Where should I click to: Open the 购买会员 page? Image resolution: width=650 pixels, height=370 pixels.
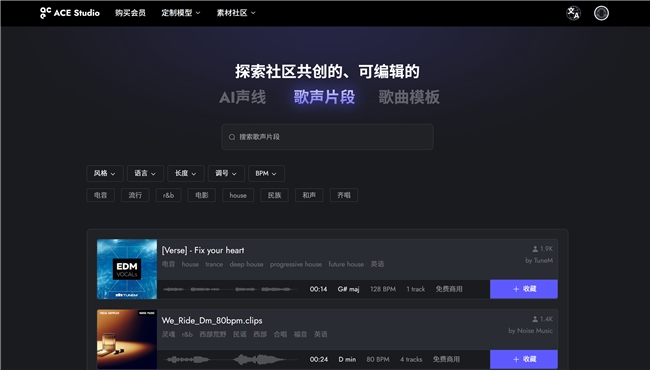tap(130, 13)
